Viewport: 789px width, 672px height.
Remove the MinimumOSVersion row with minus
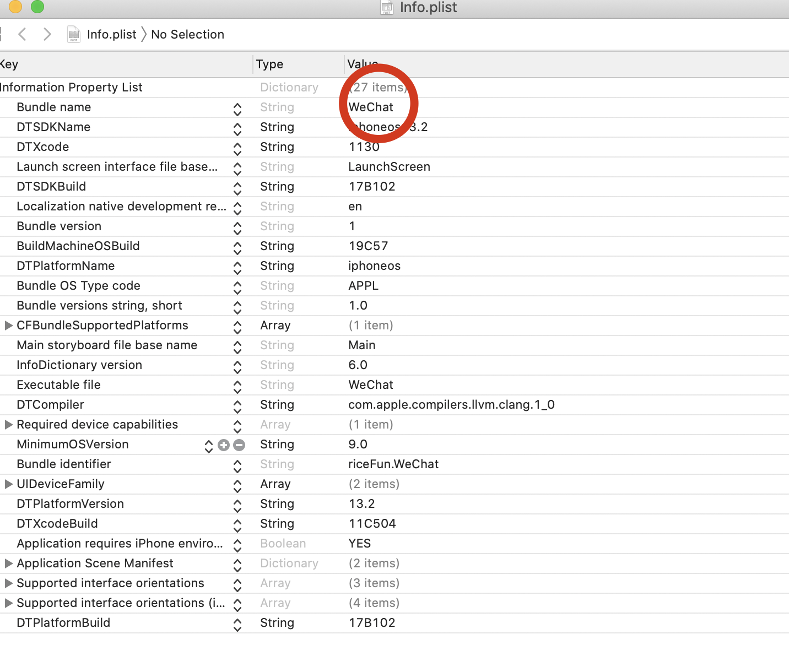[x=239, y=445]
